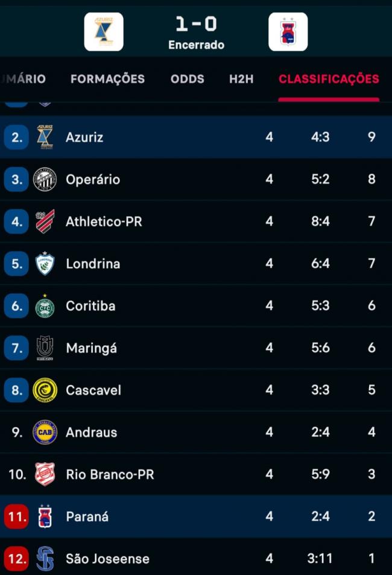This screenshot has height=575, width=392.
Task: Tap the Paraná crest in match header
Action: 288,31
